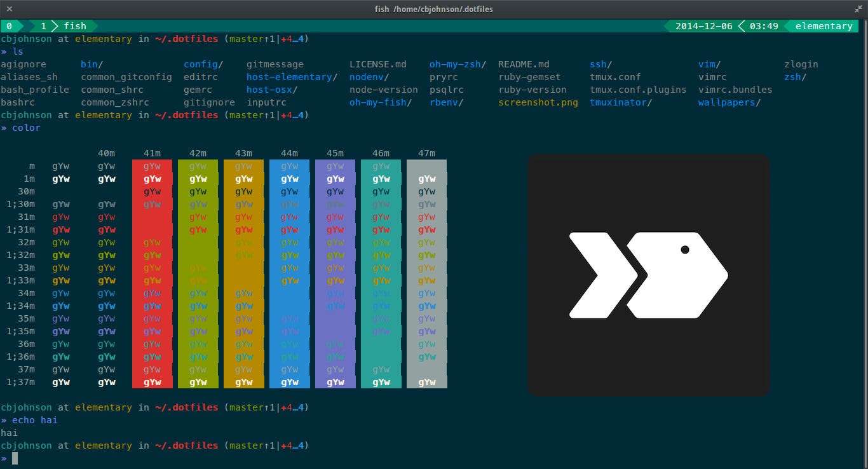Open the README.md file entry
Viewport: 868px width, 469px height.
click(x=523, y=64)
